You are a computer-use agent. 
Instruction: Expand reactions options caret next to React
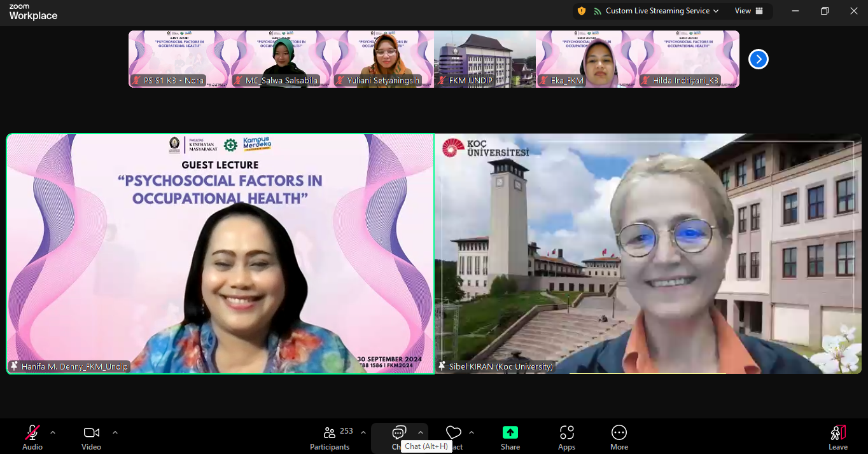(x=472, y=432)
